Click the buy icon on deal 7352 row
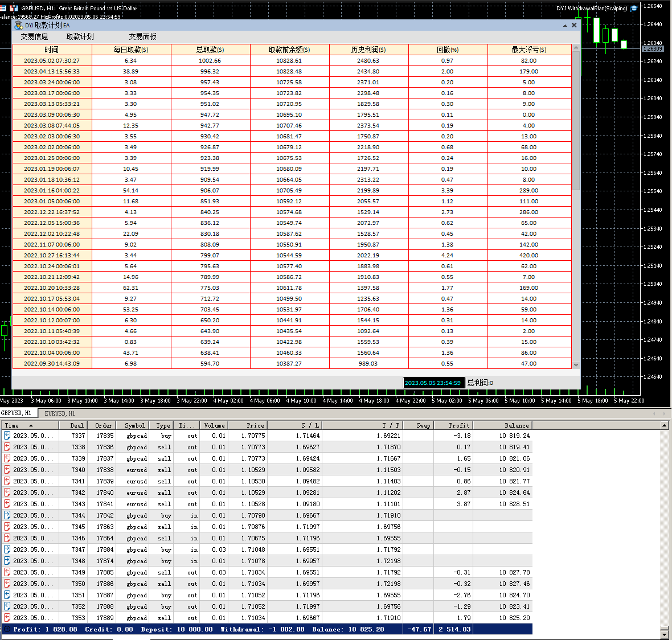Viewport: 672px width, 640px height. [7, 606]
